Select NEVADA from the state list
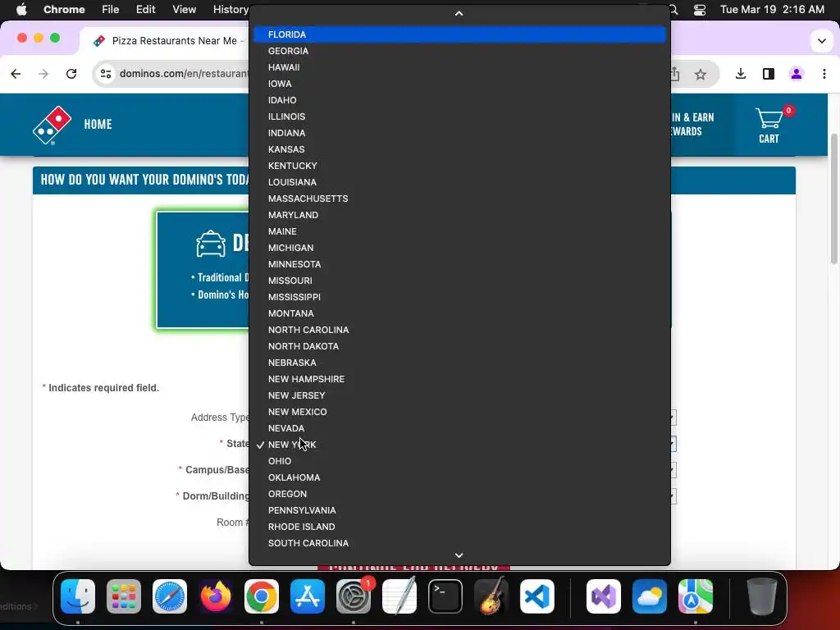The image size is (840, 630). click(x=459, y=428)
